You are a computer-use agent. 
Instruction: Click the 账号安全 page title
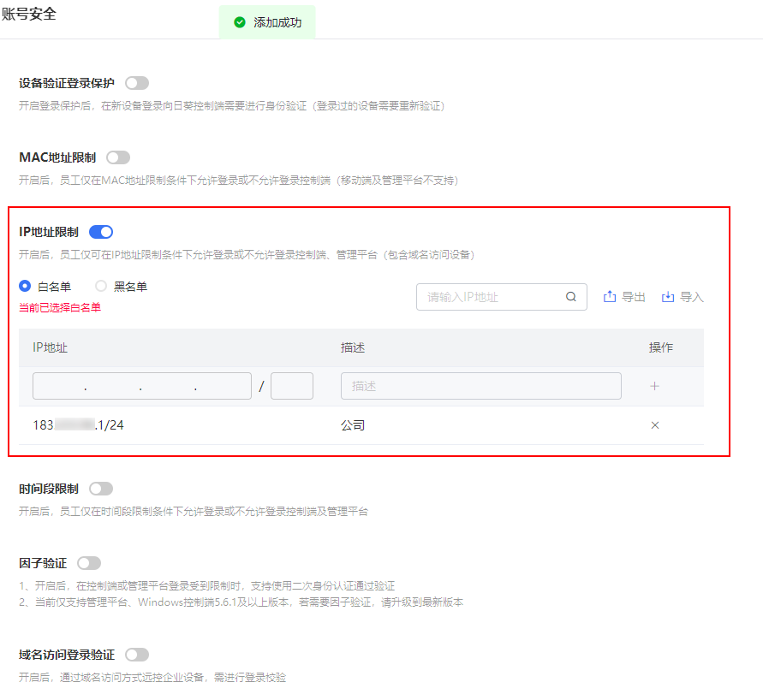(x=29, y=14)
